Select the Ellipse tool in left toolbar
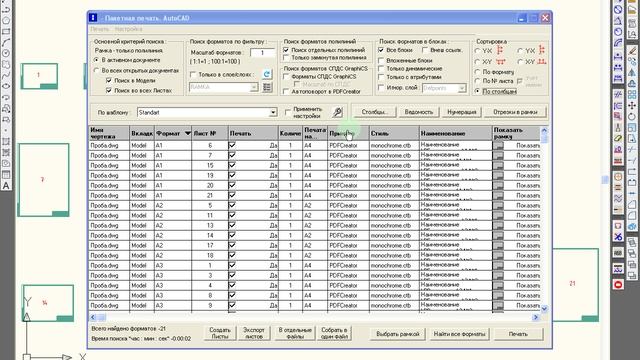Screen dimensions: 640x360 [x=6, y=87]
